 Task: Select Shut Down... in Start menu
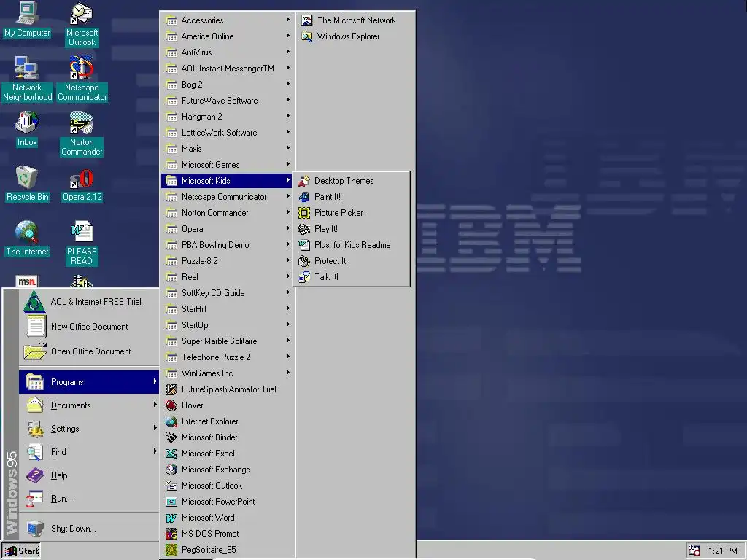89,529
